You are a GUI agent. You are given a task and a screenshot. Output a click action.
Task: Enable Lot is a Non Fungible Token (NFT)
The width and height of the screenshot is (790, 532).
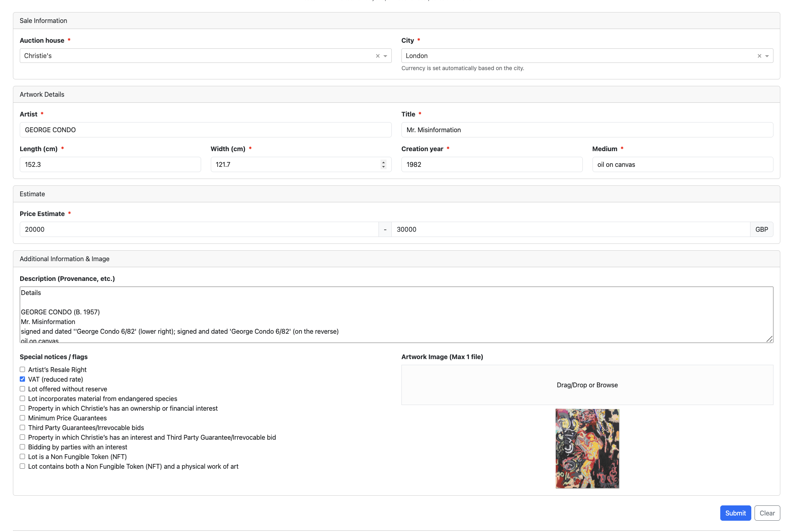[x=22, y=456]
